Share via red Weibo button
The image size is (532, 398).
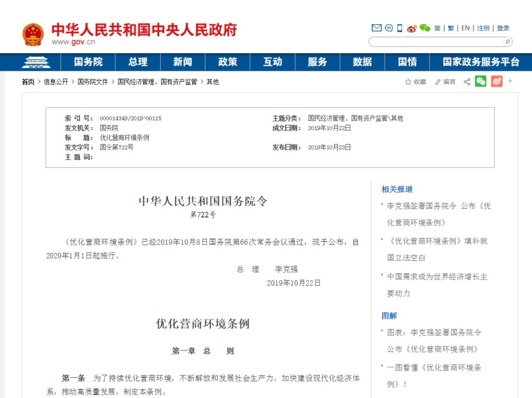tap(497, 81)
